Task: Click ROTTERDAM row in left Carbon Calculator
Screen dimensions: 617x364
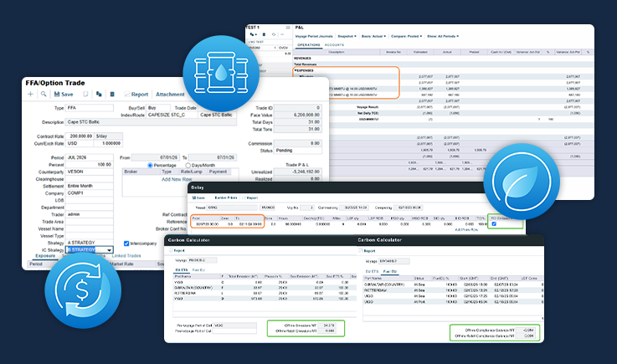Action: 265,293
